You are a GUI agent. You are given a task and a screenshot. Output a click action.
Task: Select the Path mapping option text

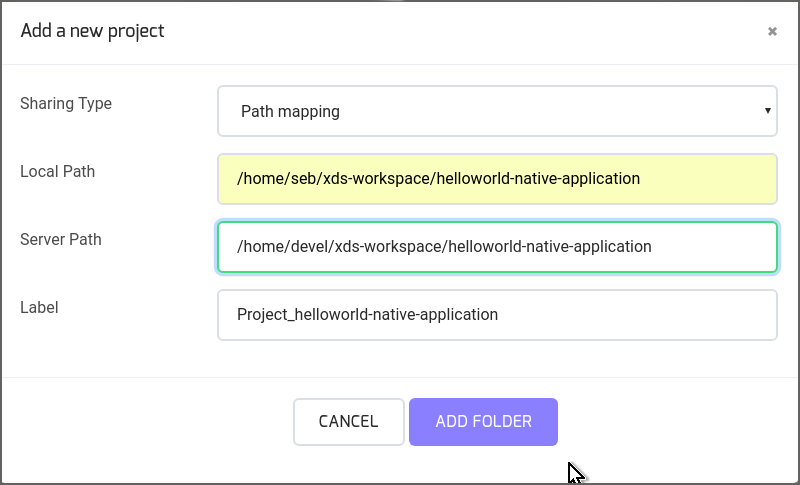pyautogui.click(x=290, y=111)
